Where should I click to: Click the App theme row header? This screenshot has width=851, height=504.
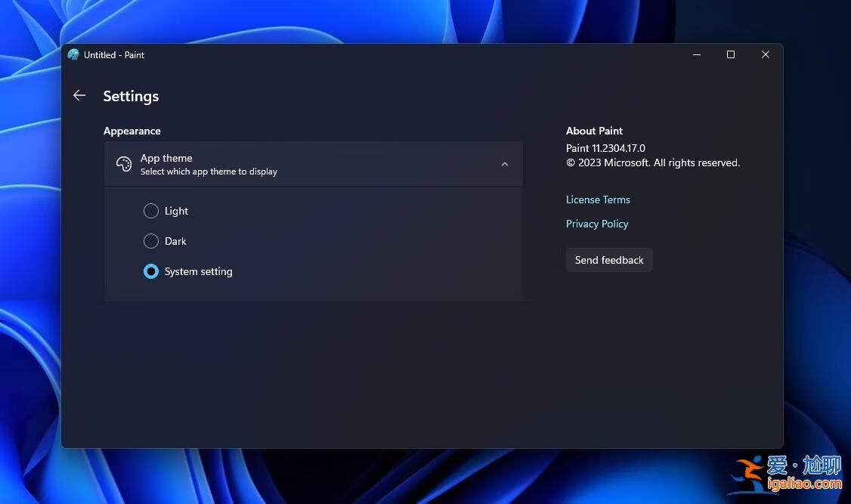point(166,158)
